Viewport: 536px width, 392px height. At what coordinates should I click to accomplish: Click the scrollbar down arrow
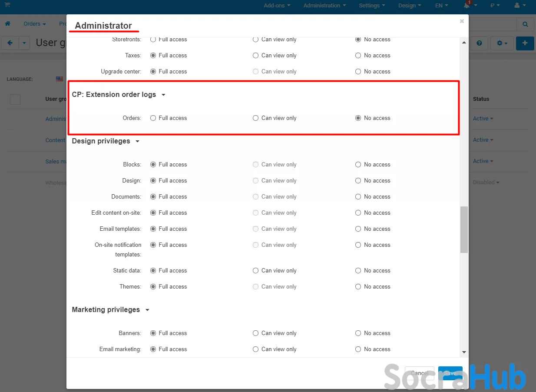point(464,352)
